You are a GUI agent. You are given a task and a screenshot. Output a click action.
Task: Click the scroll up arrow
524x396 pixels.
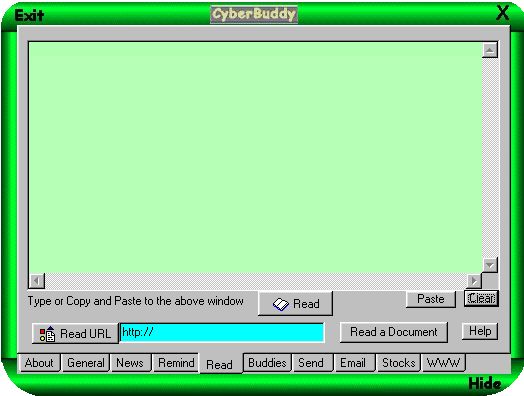pyautogui.click(x=490, y=50)
